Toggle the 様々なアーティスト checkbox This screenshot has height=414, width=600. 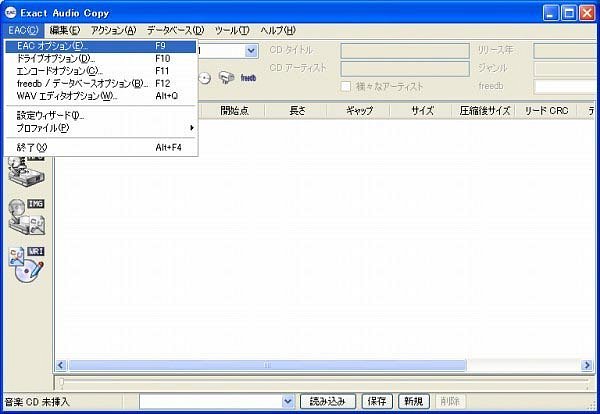(346, 86)
